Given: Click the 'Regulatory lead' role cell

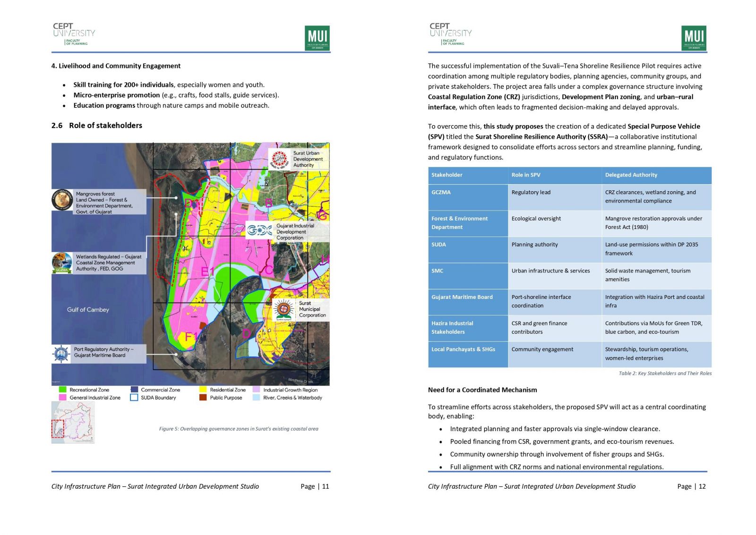Looking at the screenshot, I should pos(555,197).
